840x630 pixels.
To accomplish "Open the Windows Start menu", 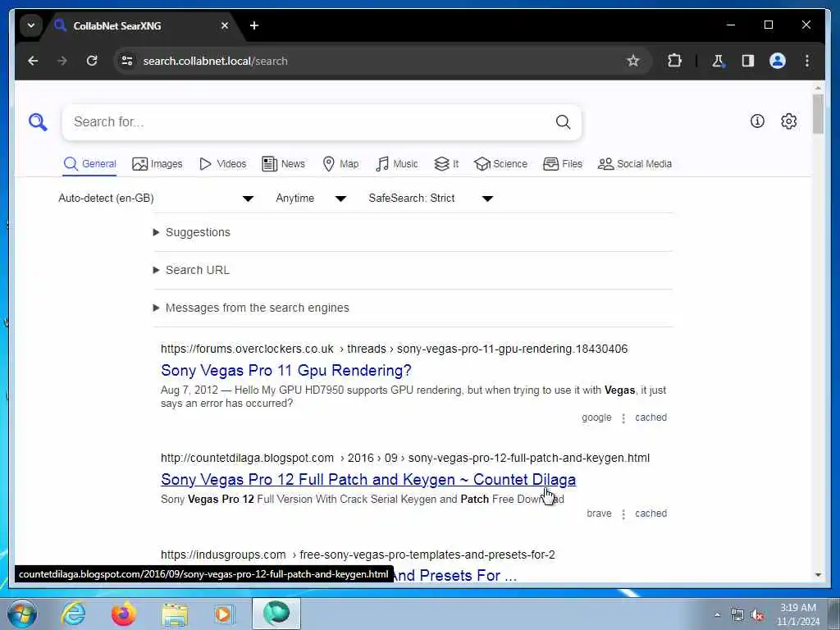I will tap(22, 614).
